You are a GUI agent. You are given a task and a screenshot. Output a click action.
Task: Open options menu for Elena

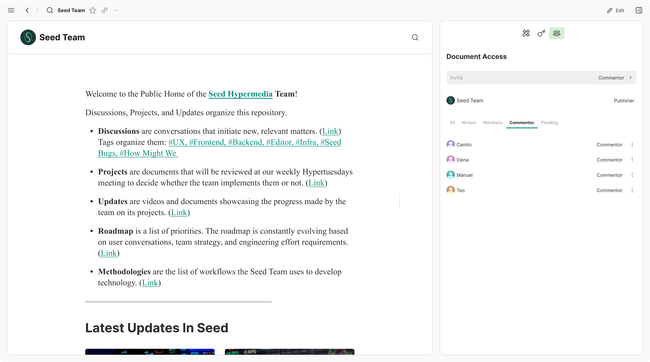point(632,160)
